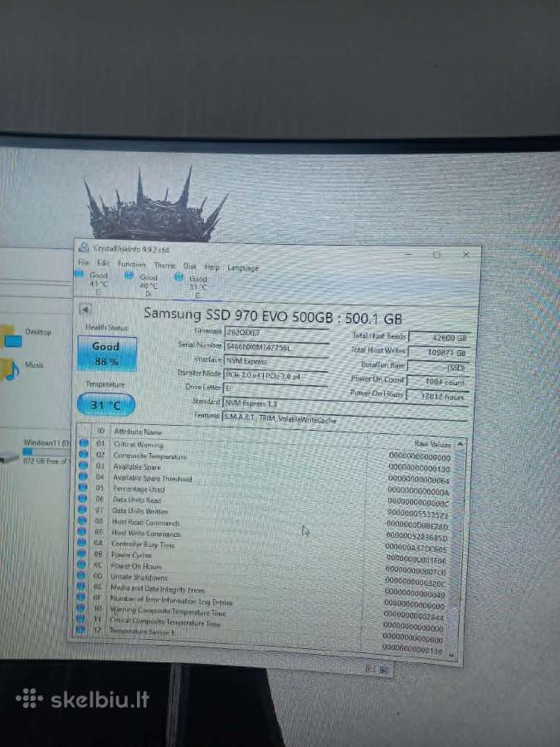Click the attribute list scrollbar down arrow
The width and height of the screenshot is (560, 747).
(x=452, y=656)
